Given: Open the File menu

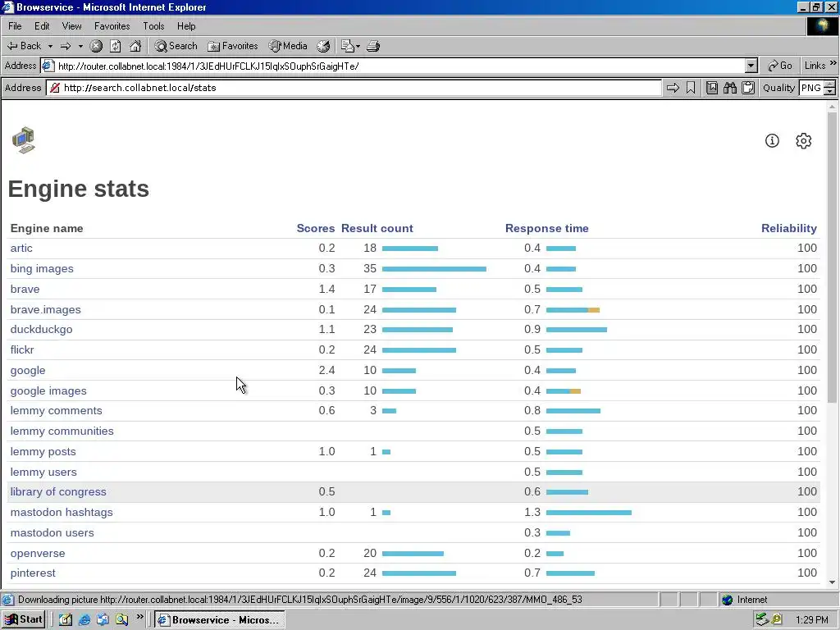Looking at the screenshot, I should coord(15,26).
